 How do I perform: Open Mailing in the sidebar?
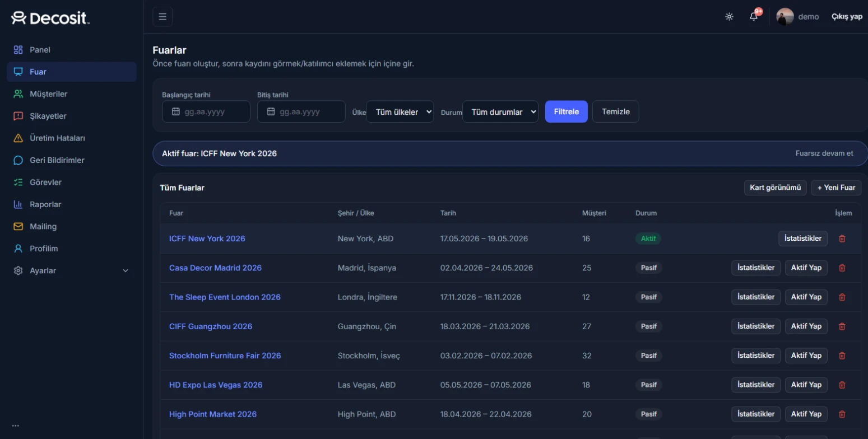[72, 227]
